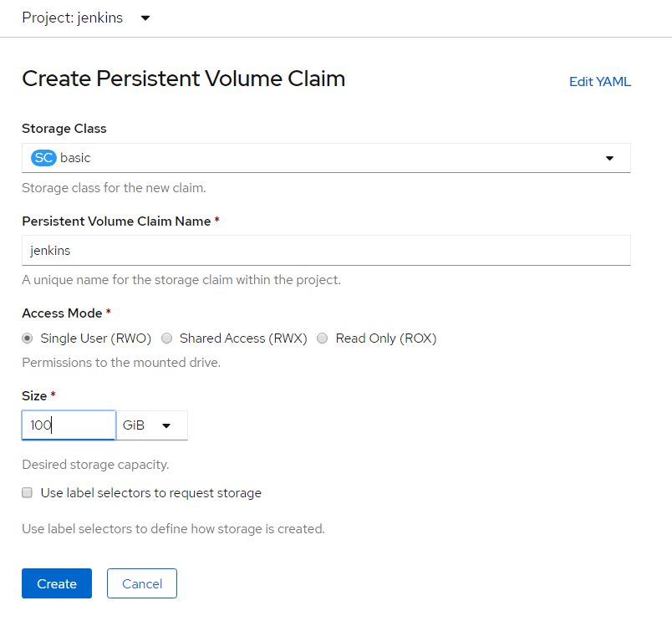Choose Shared Access (RWX) radio option
The image size is (672, 621).
[167, 338]
